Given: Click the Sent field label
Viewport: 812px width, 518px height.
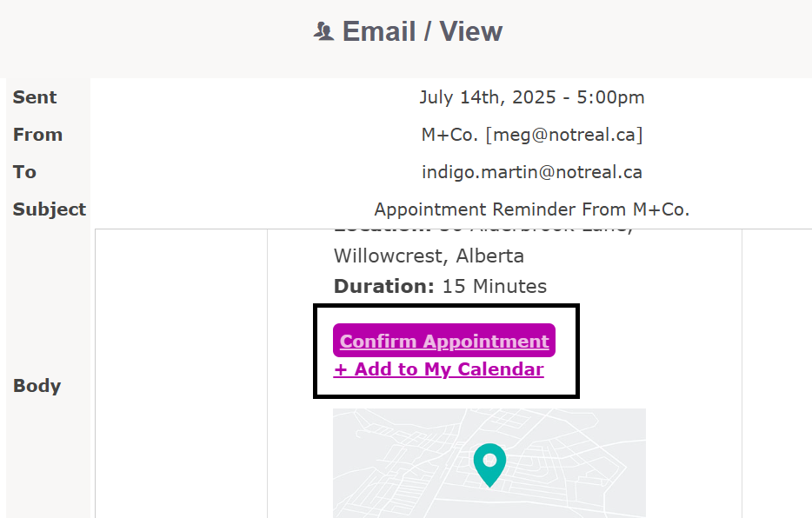Looking at the screenshot, I should (35, 97).
